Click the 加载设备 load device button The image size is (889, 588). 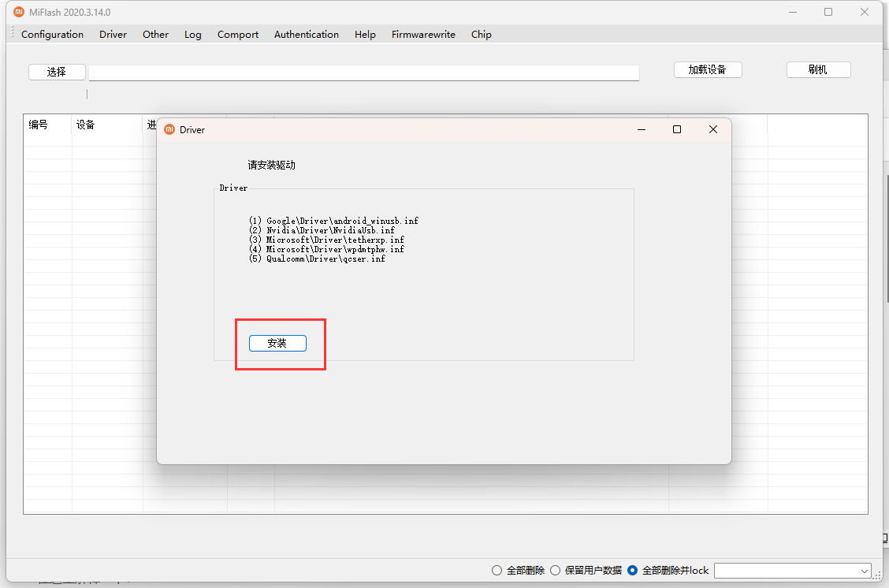708,69
